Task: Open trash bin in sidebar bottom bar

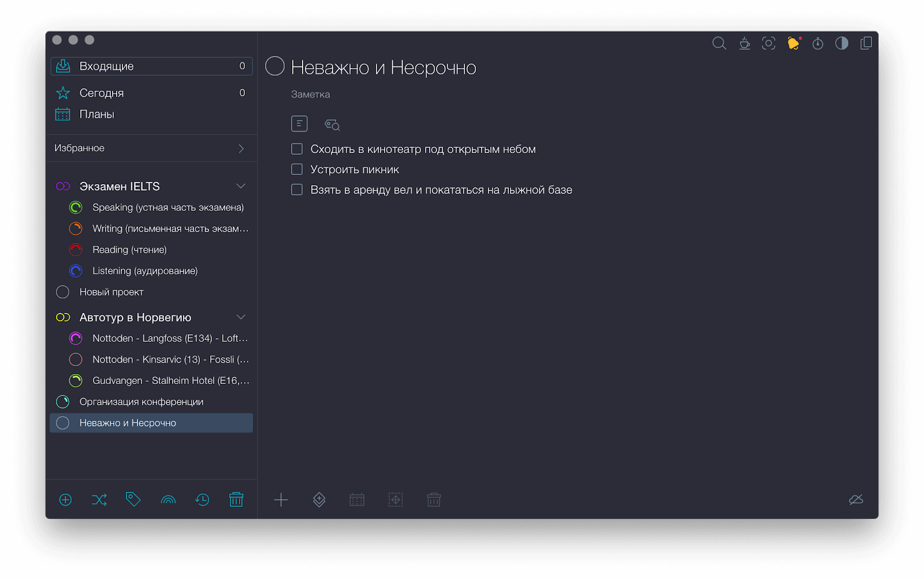Action: point(236,499)
